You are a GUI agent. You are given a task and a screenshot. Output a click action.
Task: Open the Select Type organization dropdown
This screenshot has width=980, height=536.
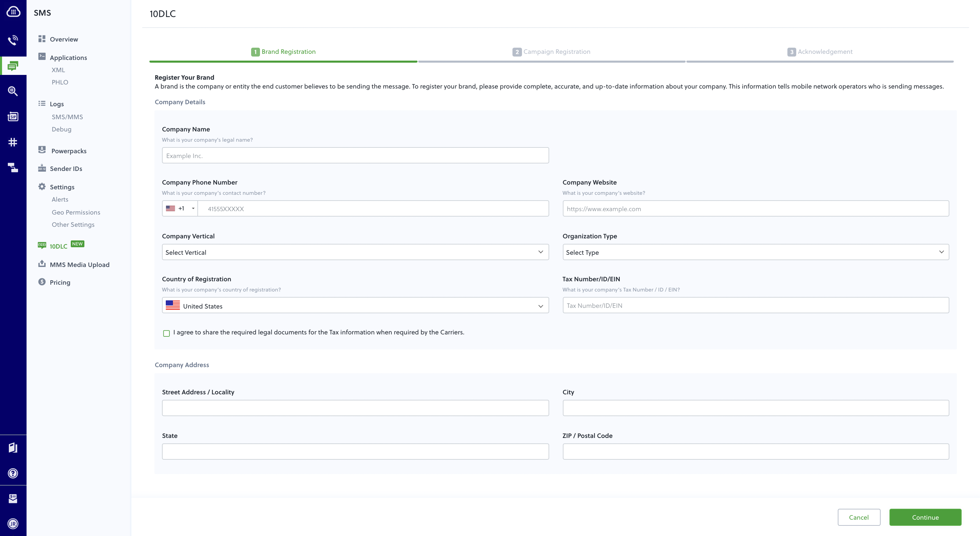coord(755,252)
